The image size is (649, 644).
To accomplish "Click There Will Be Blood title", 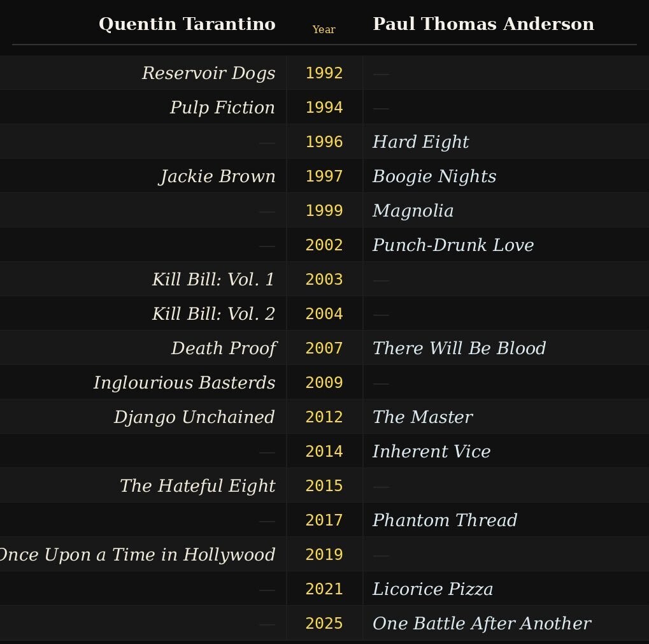I will (x=459, y=348).
